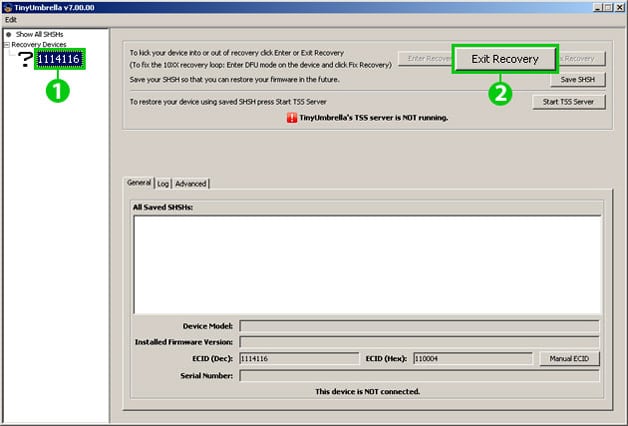Click the Save SHSH button
The width and height of the screenshot is (628, 426).
pos(578,80)
